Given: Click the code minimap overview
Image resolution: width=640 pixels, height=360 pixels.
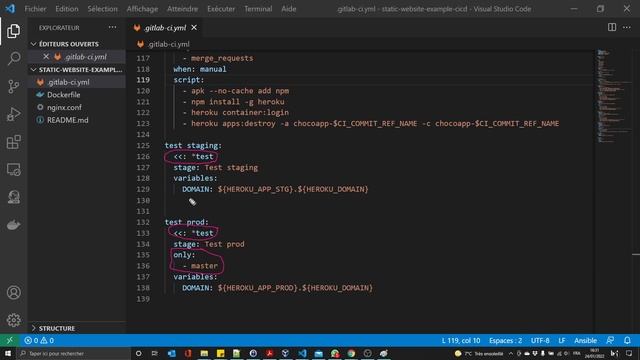Looking at the screenshot, I should (613, 96).
